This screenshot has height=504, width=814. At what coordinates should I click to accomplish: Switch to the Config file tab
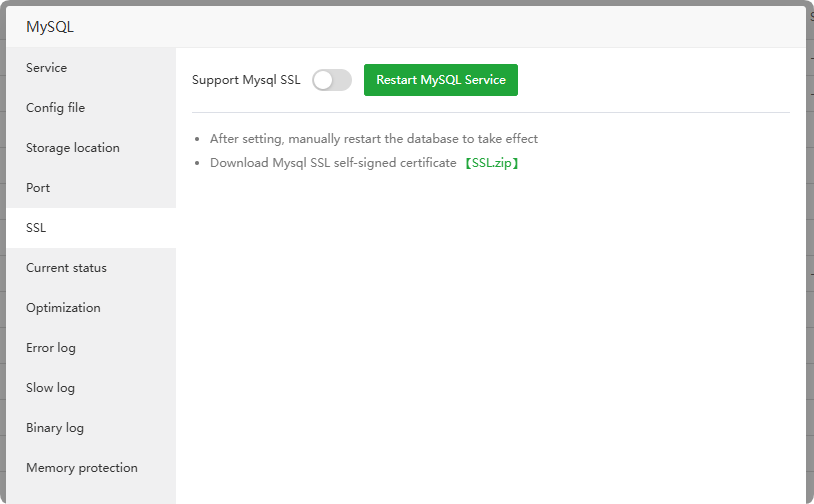[55, 108]
